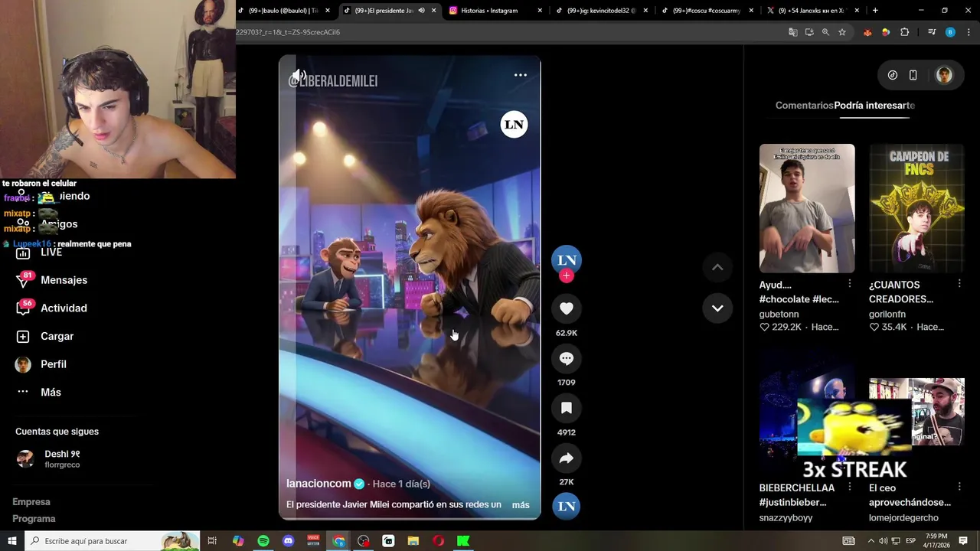Save video with the bookmark icon
The width and height of the screenshot is (980, 551).
[x=567, y=408]
